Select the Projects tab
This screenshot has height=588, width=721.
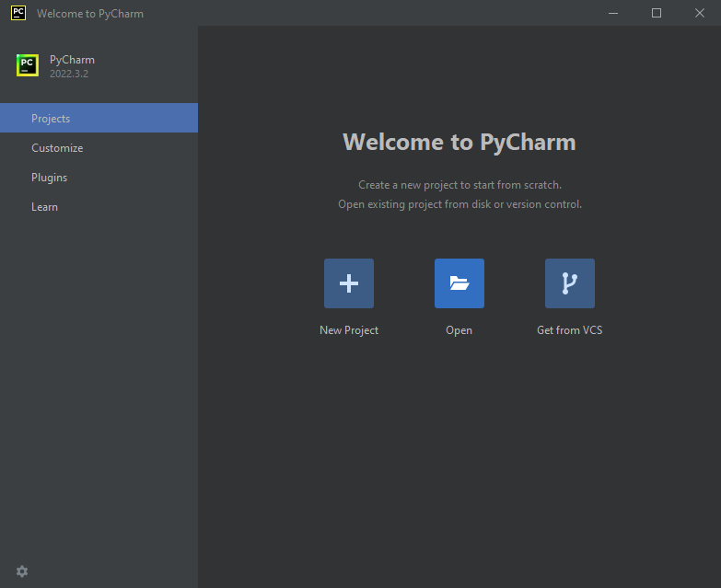[x=99, y=118]
